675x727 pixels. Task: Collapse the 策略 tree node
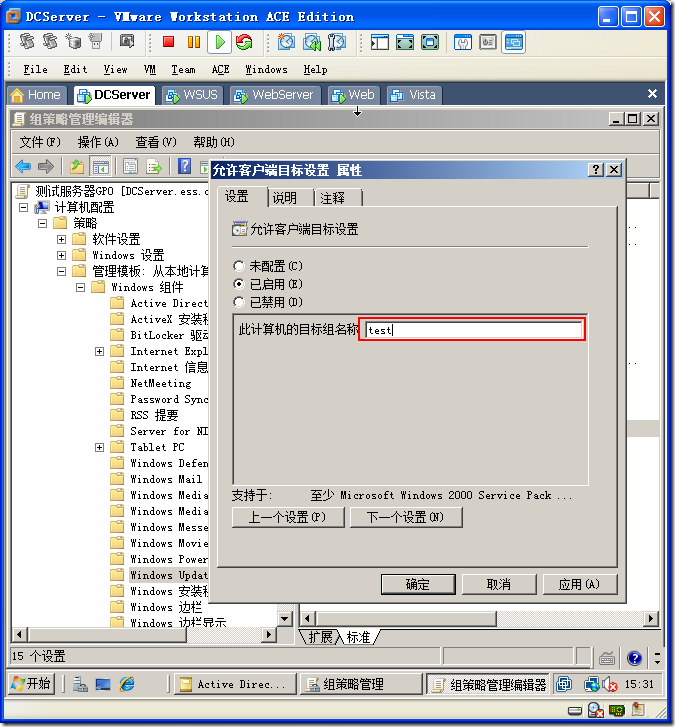pos(42,223)
